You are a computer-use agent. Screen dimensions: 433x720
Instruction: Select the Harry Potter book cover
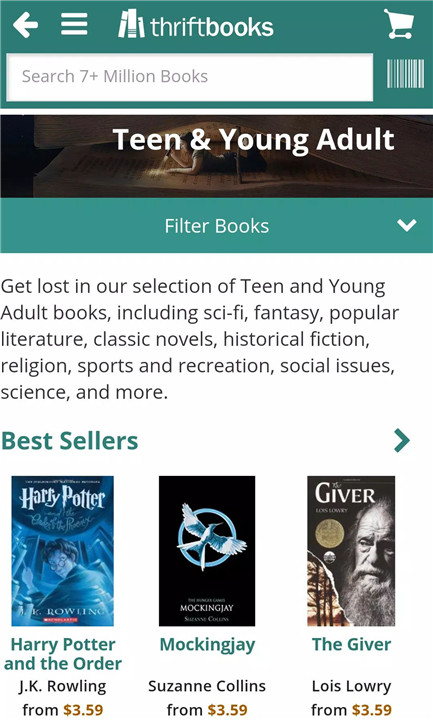click(62, 551)
